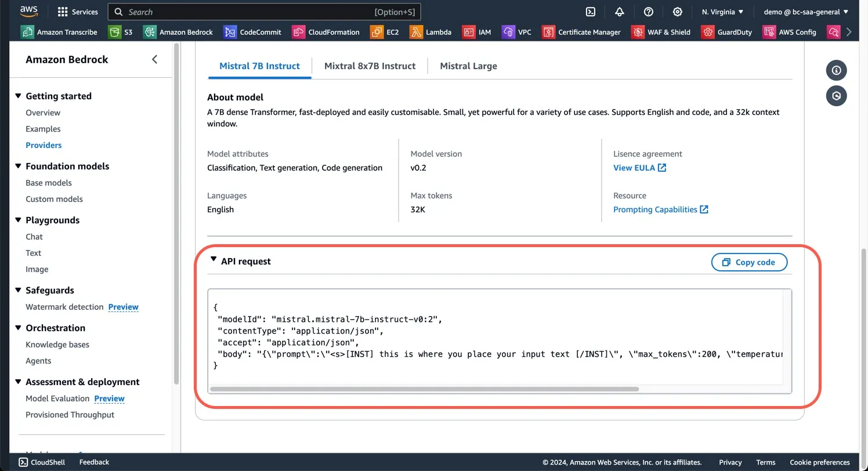Open Lambda favorites shortcut
The width and height of the screenshot is (868, 471).
pyautogui.click(x=431, y=32)
